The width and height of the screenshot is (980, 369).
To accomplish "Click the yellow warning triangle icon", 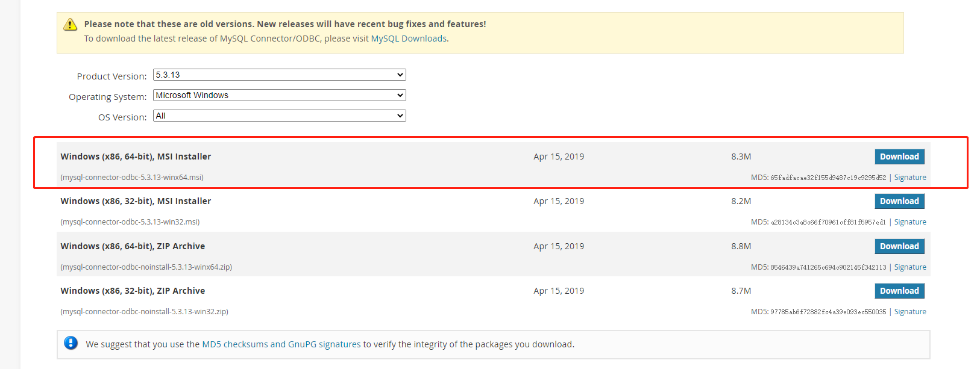I will point(71,25).
